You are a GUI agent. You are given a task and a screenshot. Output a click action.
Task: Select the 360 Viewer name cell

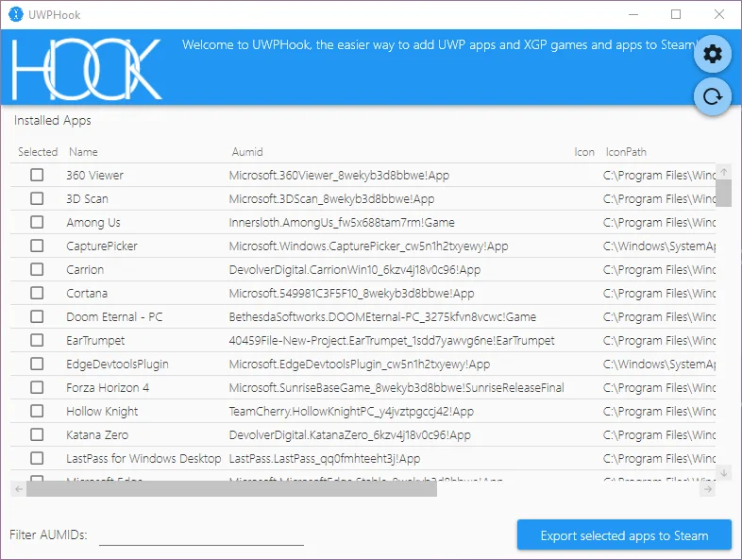[94, 175]
